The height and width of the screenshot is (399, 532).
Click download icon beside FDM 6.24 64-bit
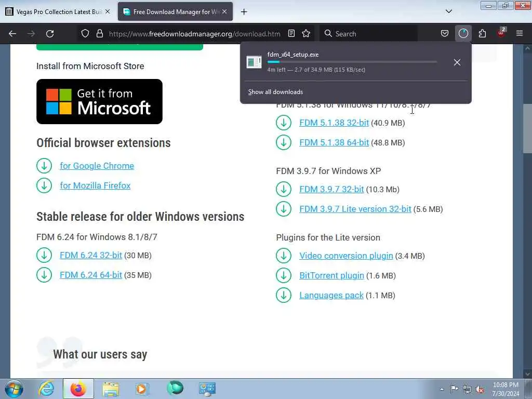pyautogui.click(x=44, y=275)
